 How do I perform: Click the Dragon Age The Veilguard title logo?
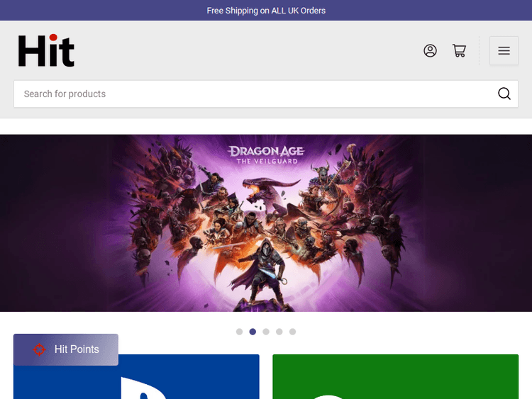click(x=262, y=155)
